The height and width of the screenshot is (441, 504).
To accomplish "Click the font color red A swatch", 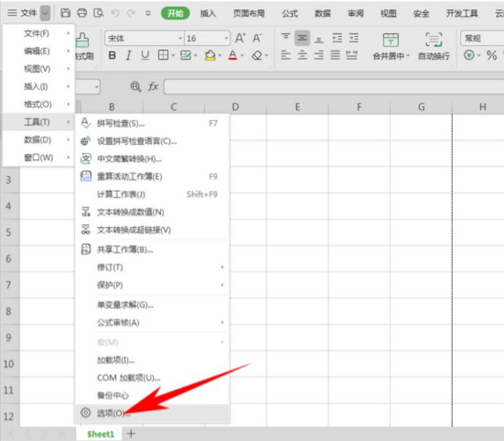I will click(x=232, y=56).
